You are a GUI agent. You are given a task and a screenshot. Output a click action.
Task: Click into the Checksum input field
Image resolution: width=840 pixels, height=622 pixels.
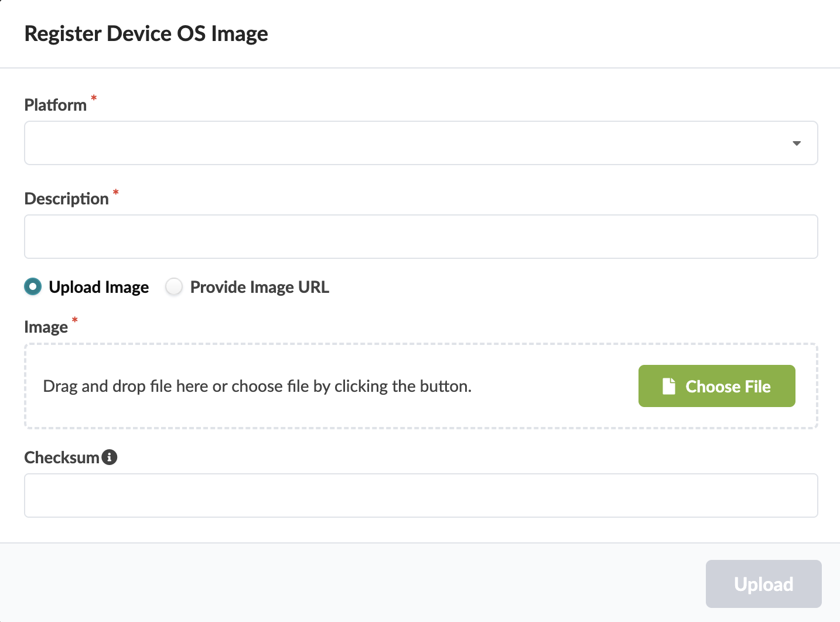click(x=421, y=495)
